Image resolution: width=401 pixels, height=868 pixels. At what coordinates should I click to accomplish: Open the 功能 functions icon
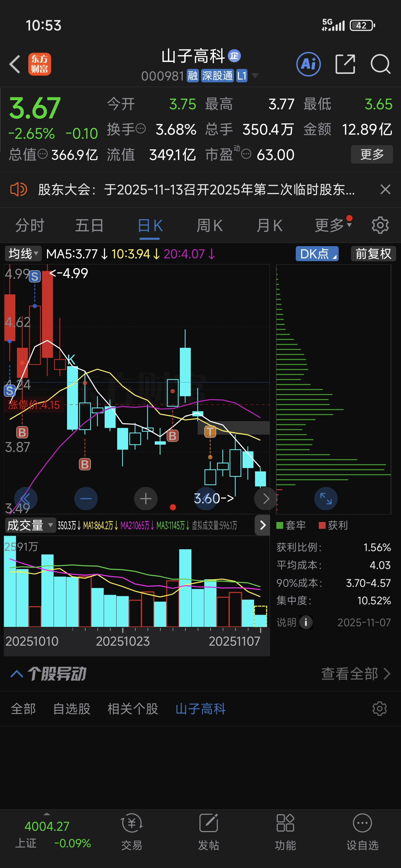pyautogui.click(x=285, y=832)
